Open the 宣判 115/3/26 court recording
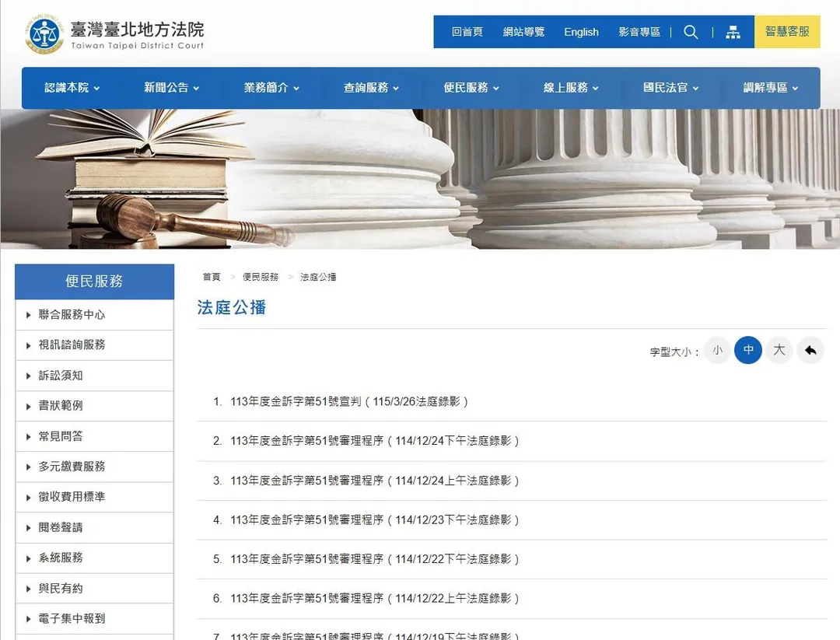 349,402
